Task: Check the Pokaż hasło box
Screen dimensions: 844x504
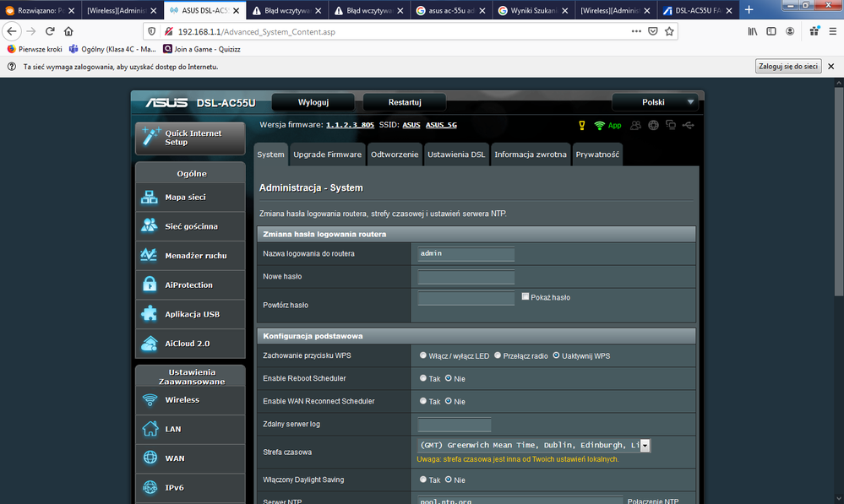Action: pos(525,296)
